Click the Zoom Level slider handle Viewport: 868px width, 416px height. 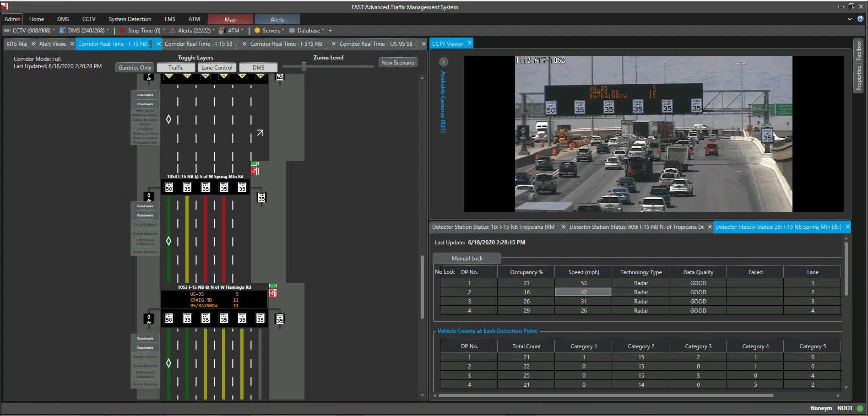pyautogui.click(x=304, y=67)
